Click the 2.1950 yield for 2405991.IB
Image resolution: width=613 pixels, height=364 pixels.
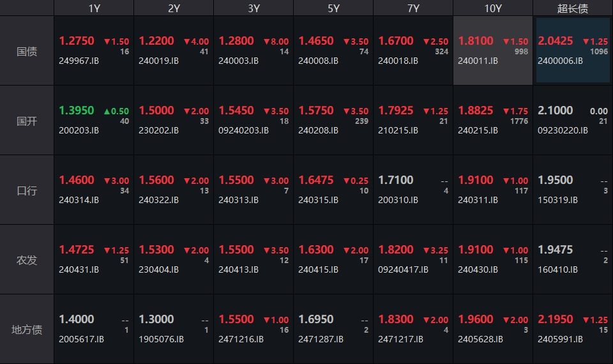click(556, 319)
